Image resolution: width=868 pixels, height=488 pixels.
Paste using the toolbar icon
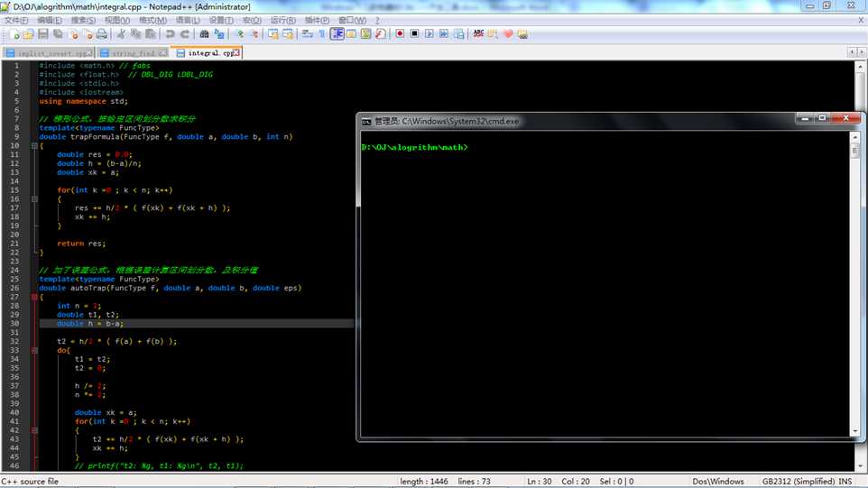151,34
